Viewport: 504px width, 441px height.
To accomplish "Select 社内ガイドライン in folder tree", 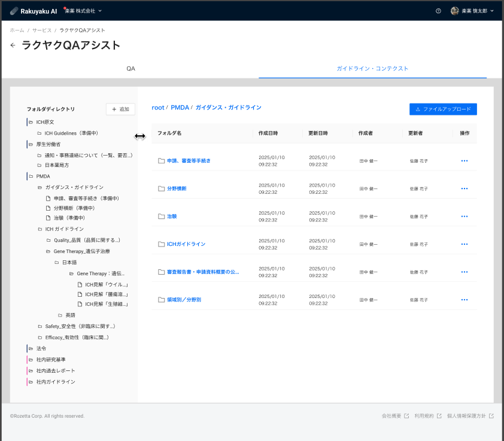I will (56, 382).
